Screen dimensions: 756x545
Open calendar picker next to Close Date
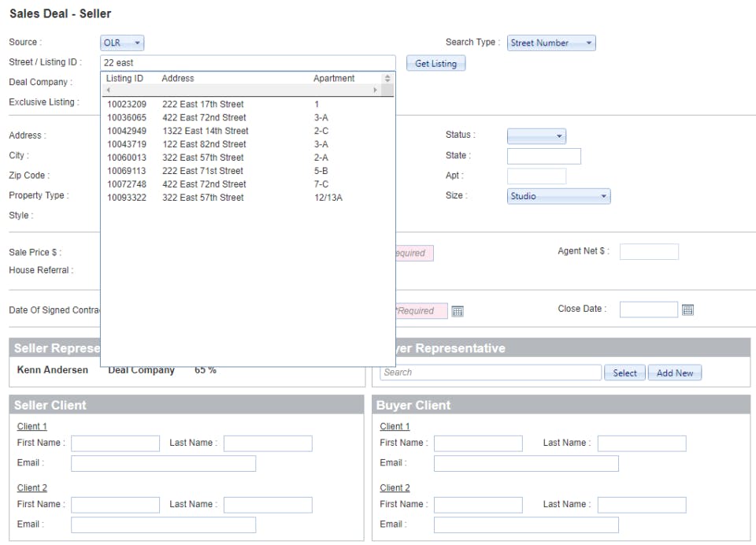(687, 310)
